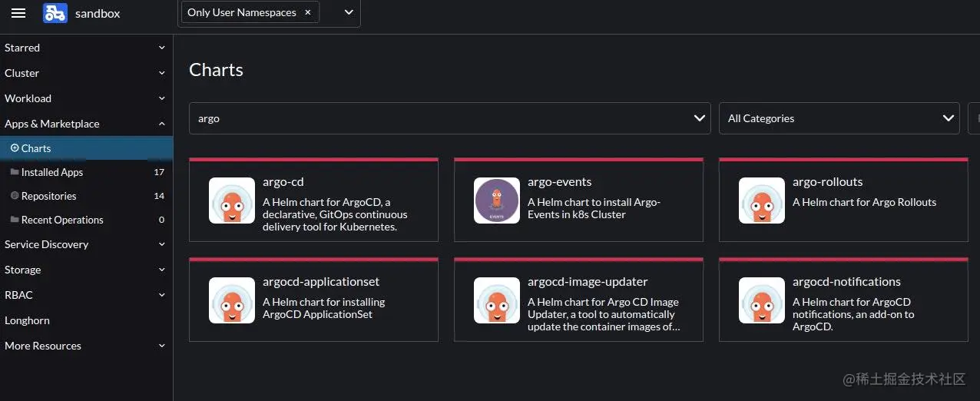The image size is (980, 401).
Task: Open the argocd-notifications chart title
Action: [x=846, y=282]
